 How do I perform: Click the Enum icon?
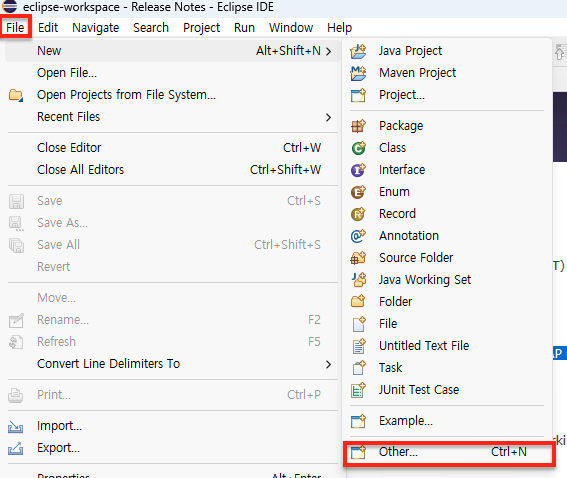click(358, 192)
